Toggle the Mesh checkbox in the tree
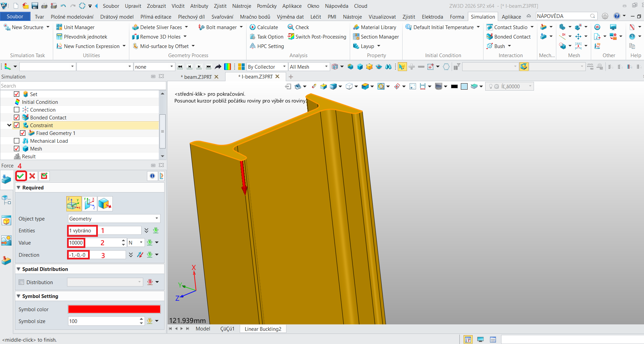The height and width of the screenshot is (344, 644). click(x=17, y=148)
